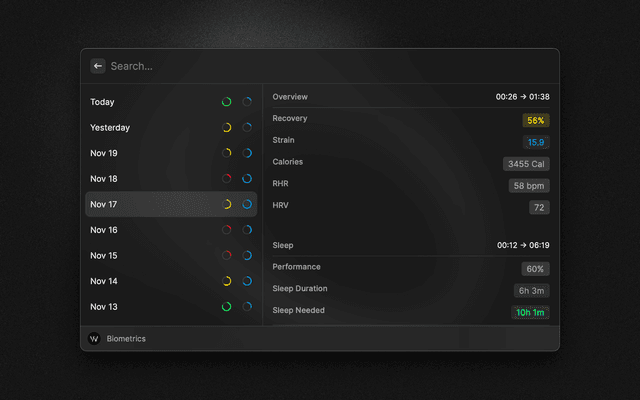Click the blue strain ring for Nov 17
The width and height of the screenshot is (640, 400).
pos(246,204)
